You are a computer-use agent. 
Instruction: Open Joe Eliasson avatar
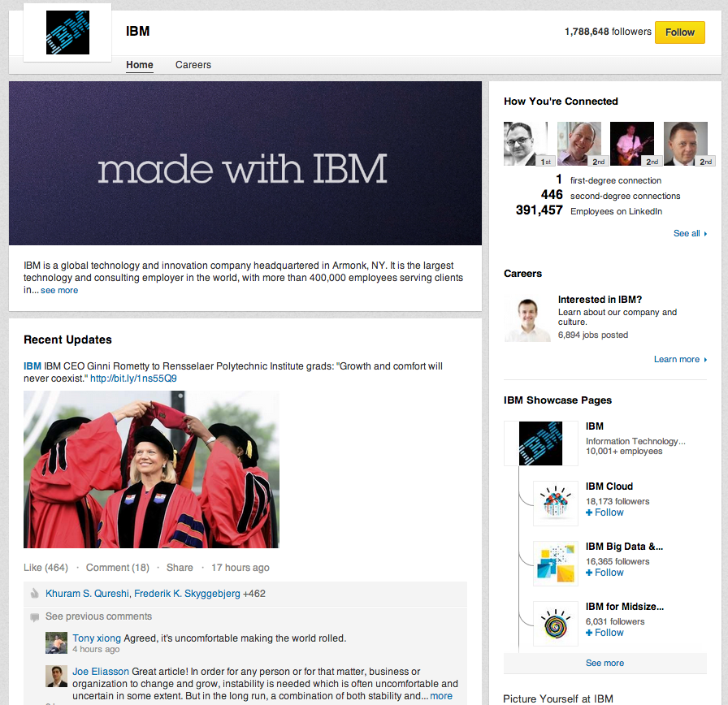pos(56,677)
